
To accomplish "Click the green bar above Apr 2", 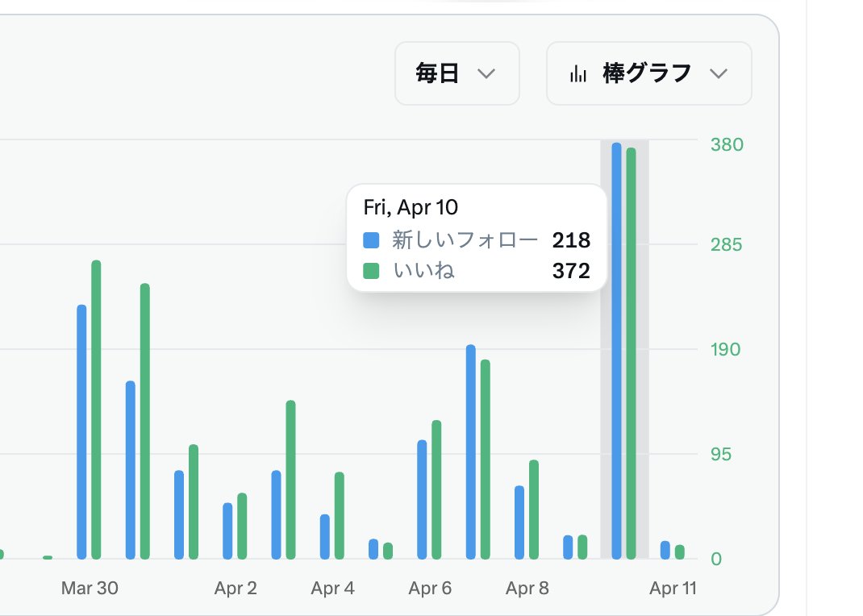I will click(x=242, y=526).
